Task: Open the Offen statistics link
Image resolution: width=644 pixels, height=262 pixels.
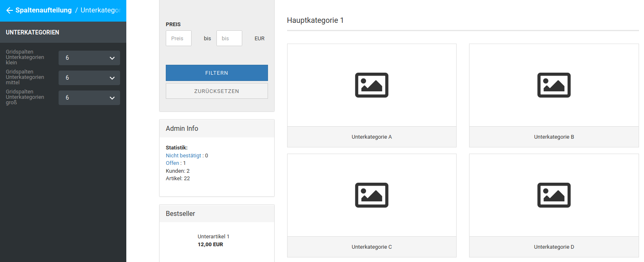Action: click(172, 163)
